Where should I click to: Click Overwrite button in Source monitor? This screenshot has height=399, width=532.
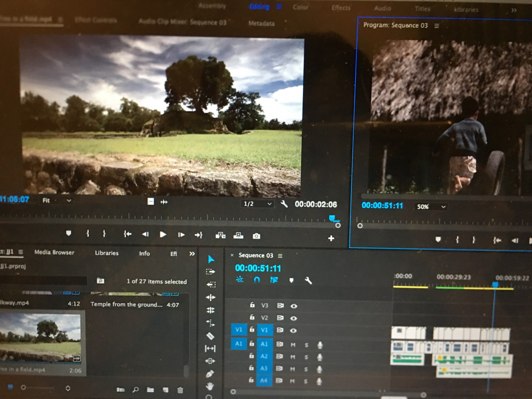[x=238, y=235]
